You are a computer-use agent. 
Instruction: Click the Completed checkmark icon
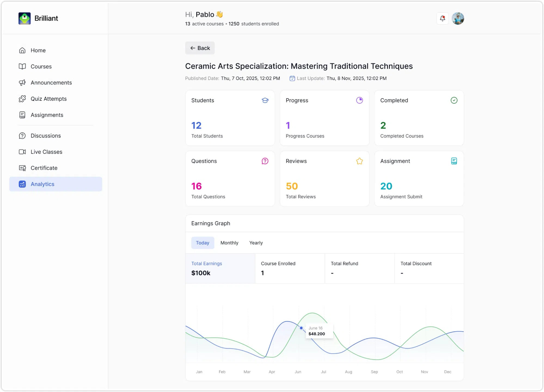(454, 100)
